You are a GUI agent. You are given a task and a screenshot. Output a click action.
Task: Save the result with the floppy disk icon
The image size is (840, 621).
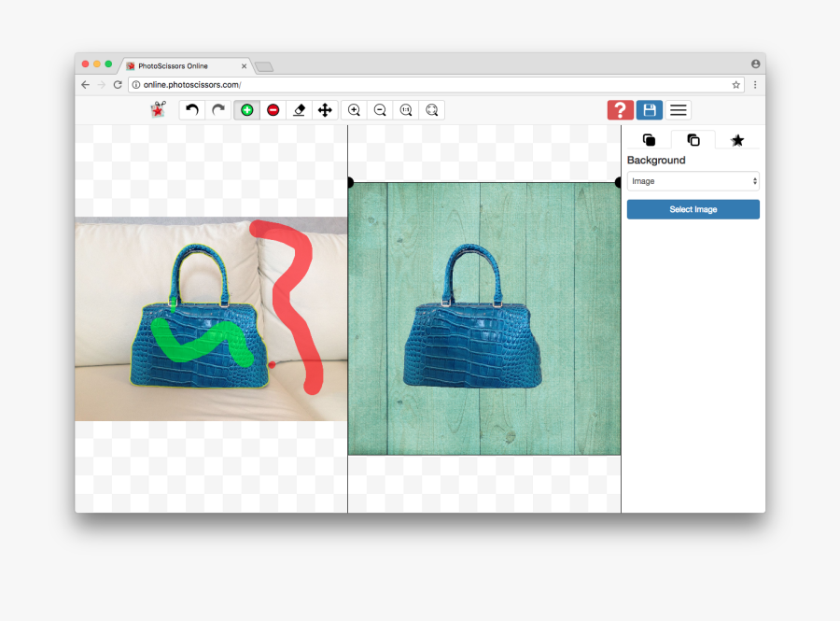[649, 109]
